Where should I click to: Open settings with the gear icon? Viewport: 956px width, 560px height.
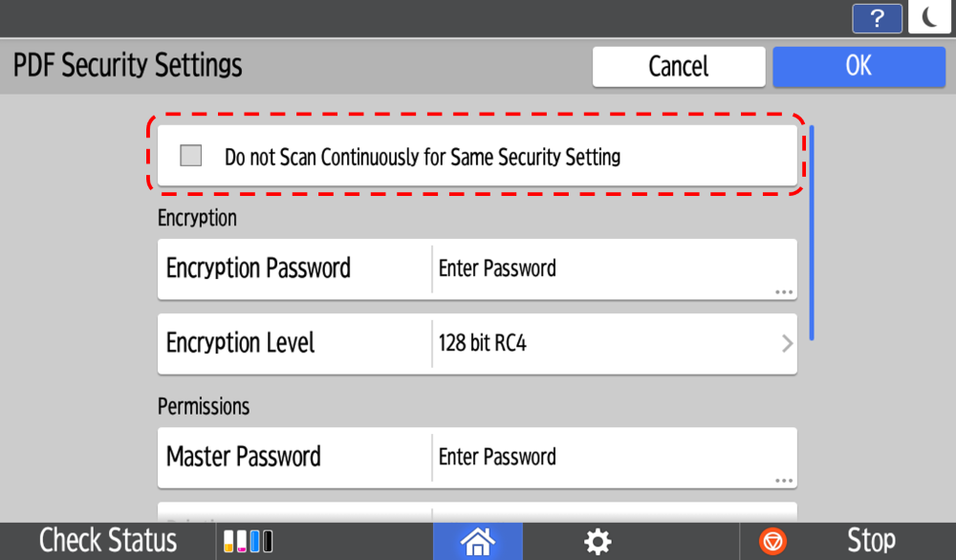tap(597, 542)
